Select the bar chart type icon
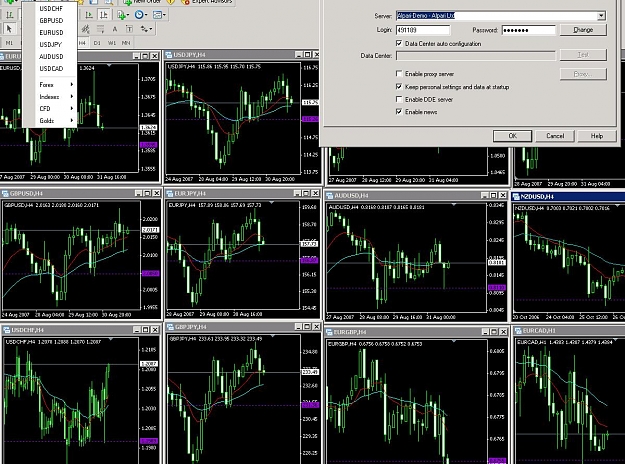This screenshot has height=464, width=625. (x=9, y=15)
